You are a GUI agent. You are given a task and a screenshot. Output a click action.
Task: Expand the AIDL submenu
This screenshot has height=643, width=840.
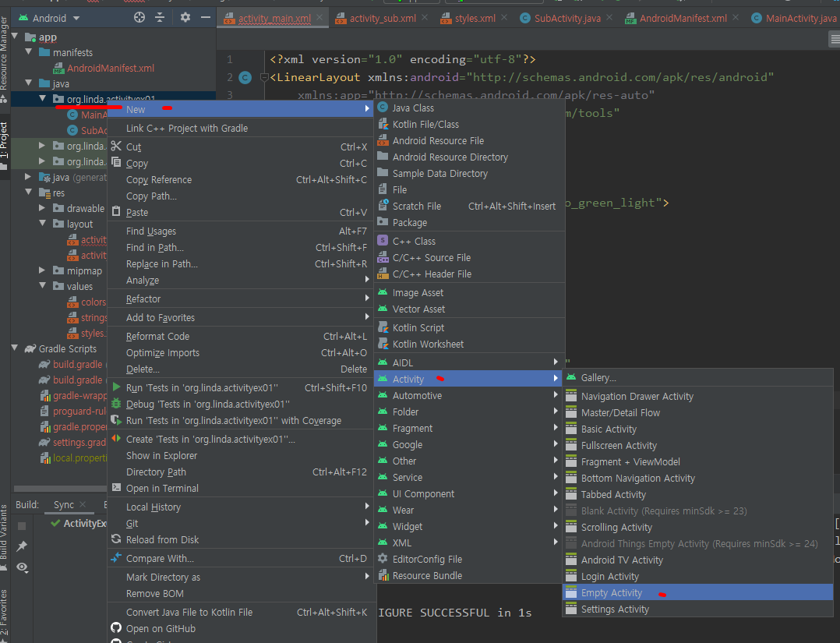coord(469,362)
